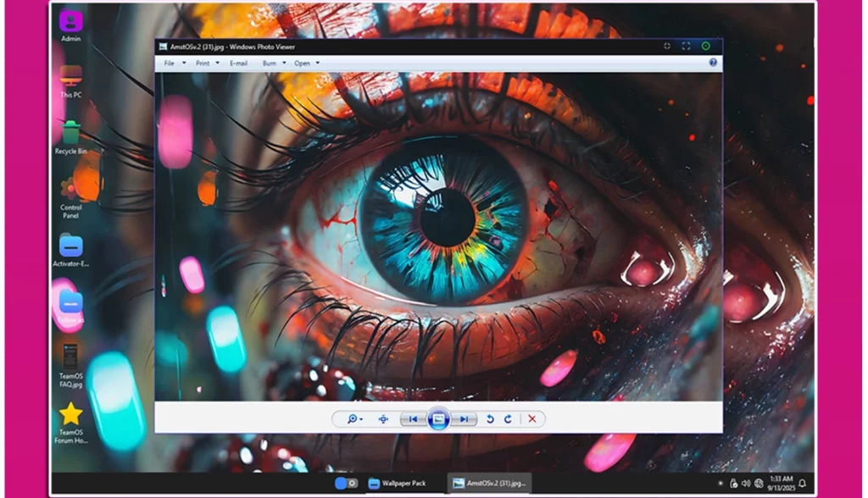Delete the photo with red X
The height and width of the screenshot is (498, 868).
click(x=532, y=419)
